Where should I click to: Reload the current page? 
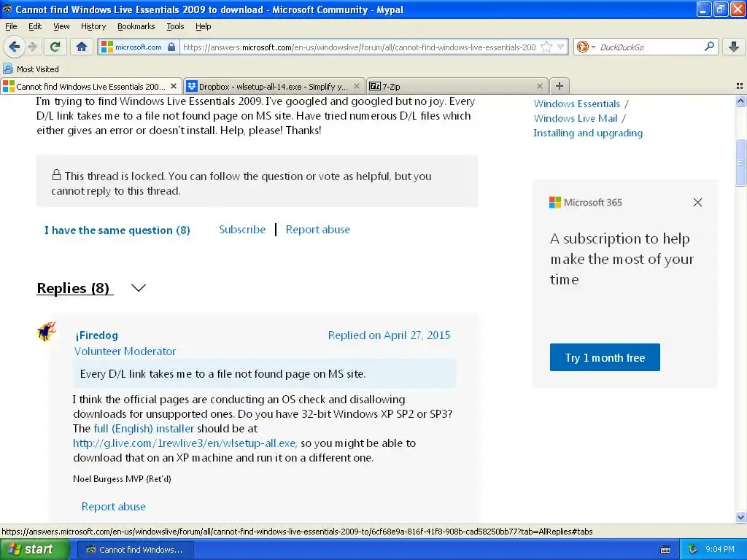click(x=55, y=47)
